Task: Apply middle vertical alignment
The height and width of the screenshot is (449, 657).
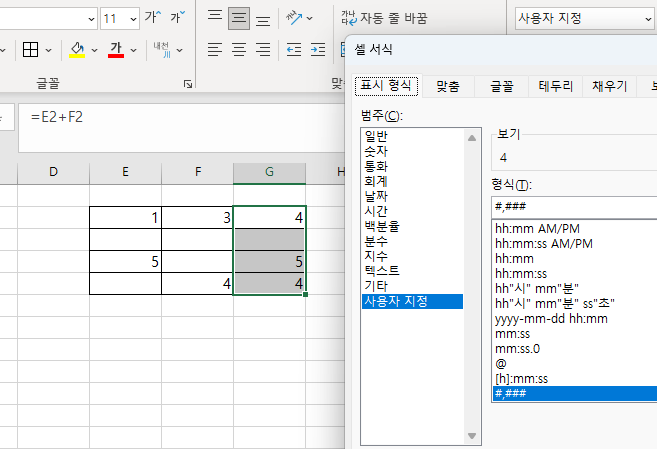Action: [x=239, y=18]
